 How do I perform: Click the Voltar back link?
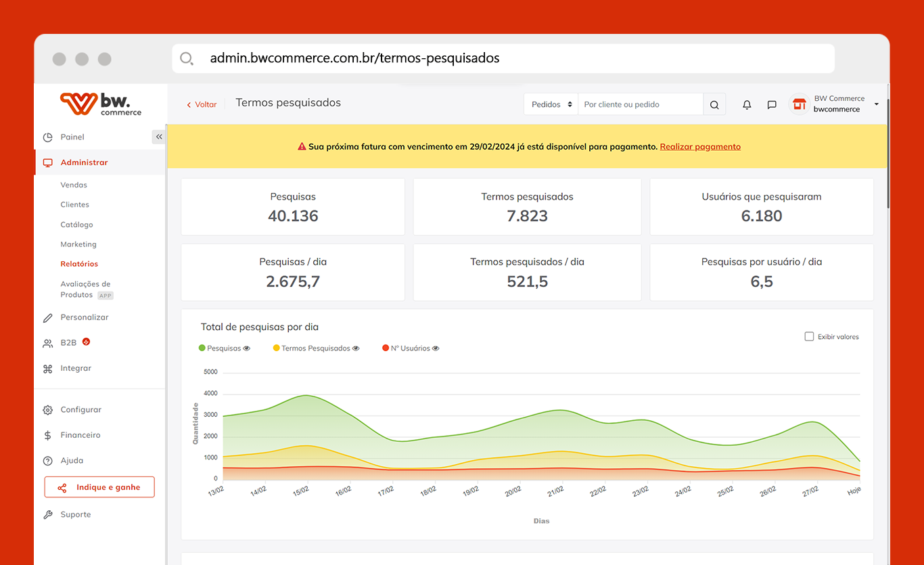(x=202, y=105)
